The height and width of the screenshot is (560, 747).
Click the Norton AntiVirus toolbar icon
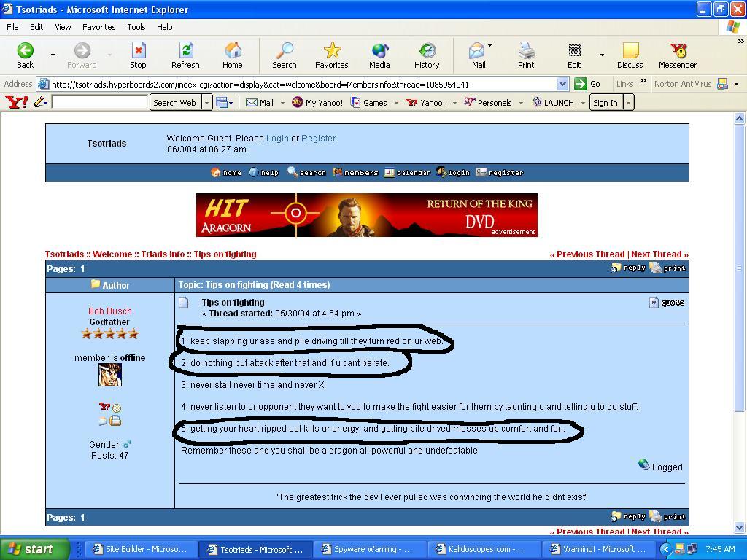click(722, 84)
